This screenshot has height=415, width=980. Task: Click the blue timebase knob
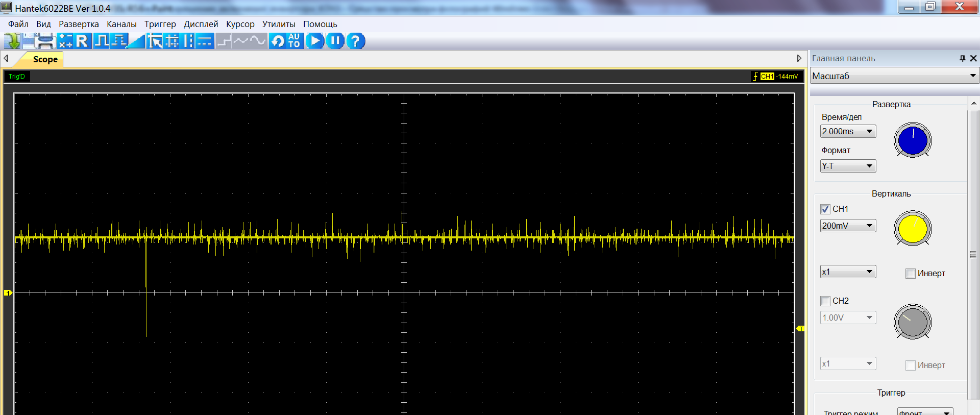point(913,140)
